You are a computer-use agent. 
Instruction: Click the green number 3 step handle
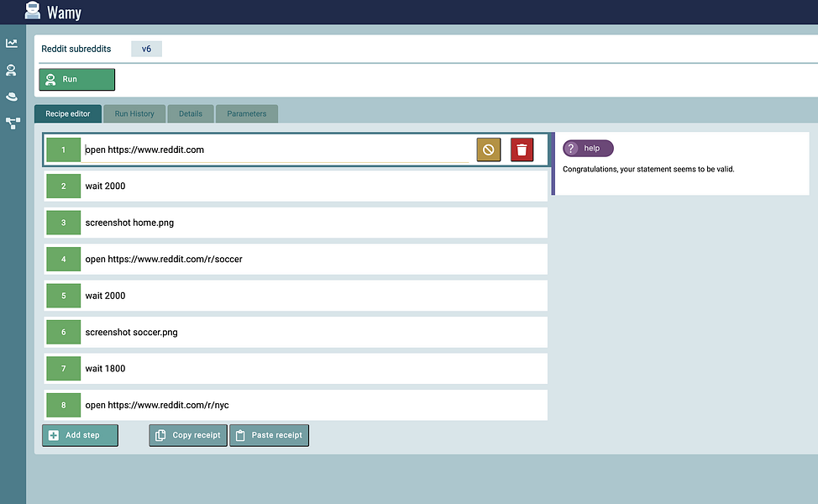[64, 223]
